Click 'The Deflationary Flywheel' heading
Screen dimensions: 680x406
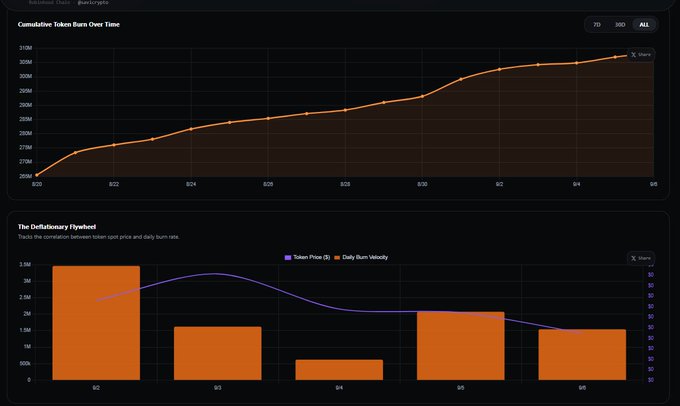[57, 227]
